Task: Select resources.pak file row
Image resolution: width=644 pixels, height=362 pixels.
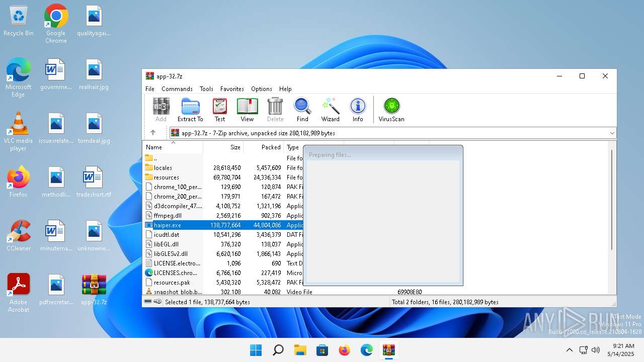Action: click(x=223, y=283)
